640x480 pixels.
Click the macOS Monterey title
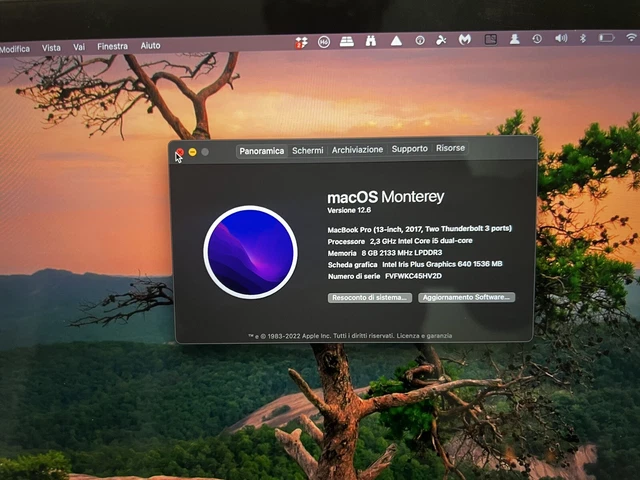(x=385, y=197)
